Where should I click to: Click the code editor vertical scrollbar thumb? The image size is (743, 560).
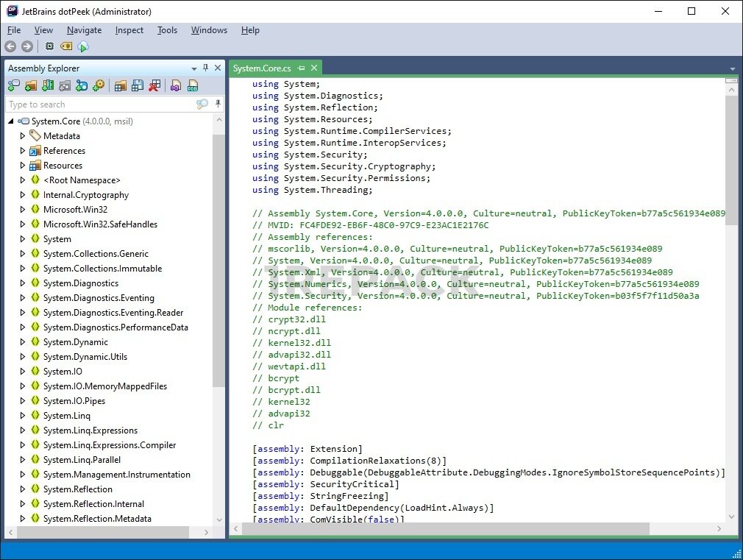coord(731,160)
